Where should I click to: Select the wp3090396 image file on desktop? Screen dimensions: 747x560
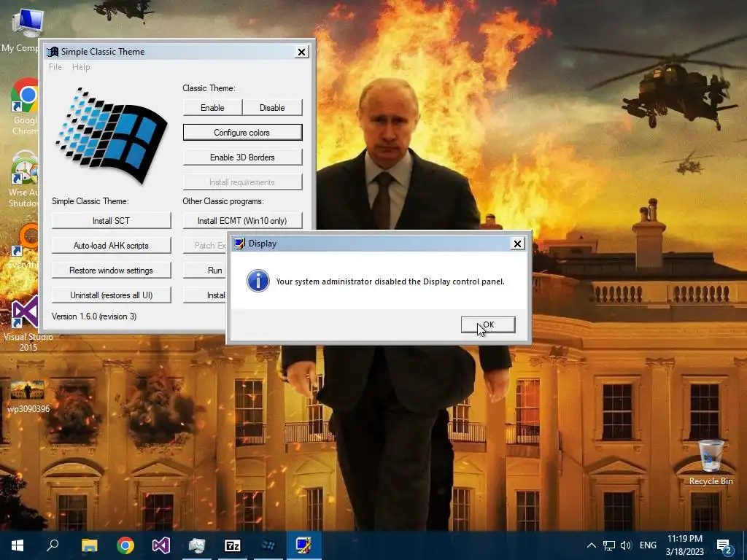[28, 397]
